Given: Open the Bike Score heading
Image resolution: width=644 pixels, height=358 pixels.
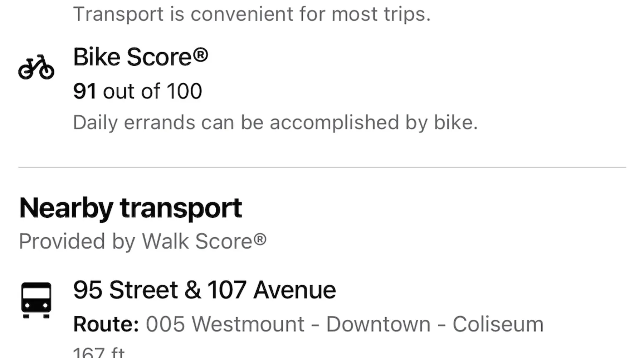Looking at the screenshot, I should pyautogui.click(x=132, y=57).
